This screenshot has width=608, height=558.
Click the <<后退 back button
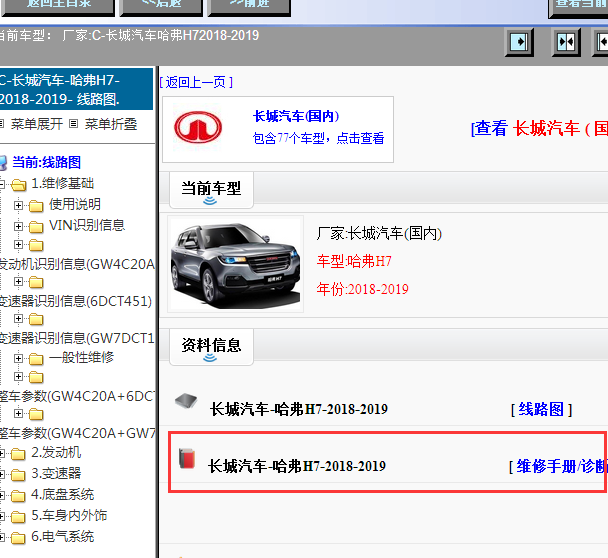(161, 7)
